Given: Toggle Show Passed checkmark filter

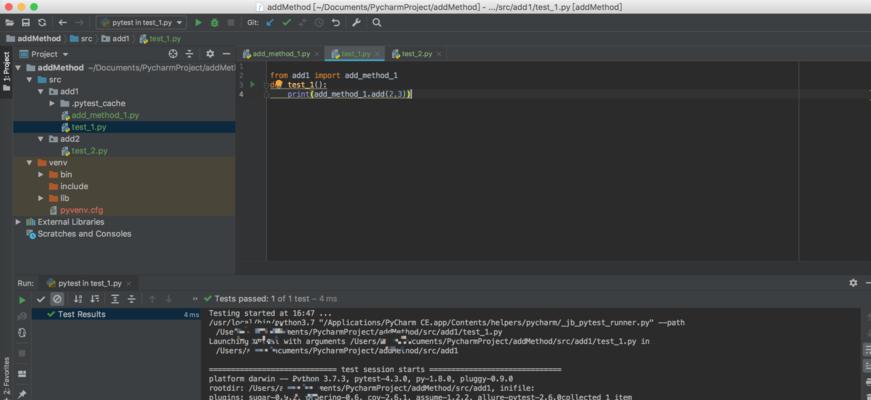Looking at the screenshot, I should coord(41,299).
